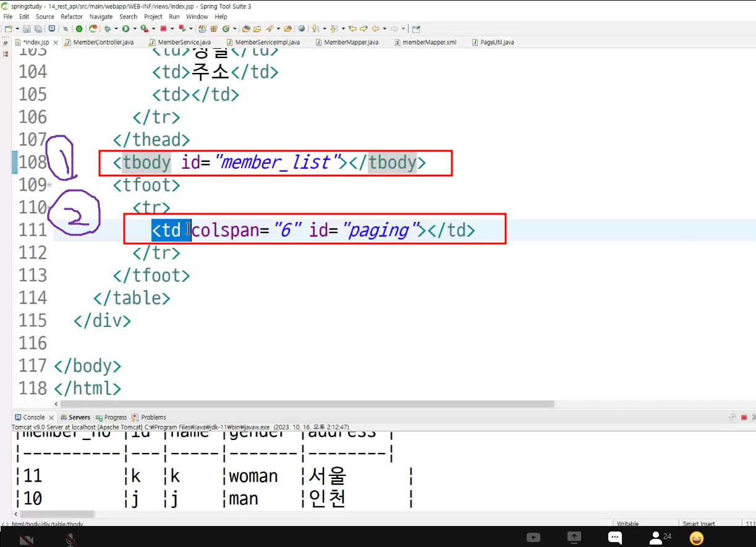The width and height of the screenshot is (756, 547).
Task: Click the meeting chat bubble icon
Action: 614,538
